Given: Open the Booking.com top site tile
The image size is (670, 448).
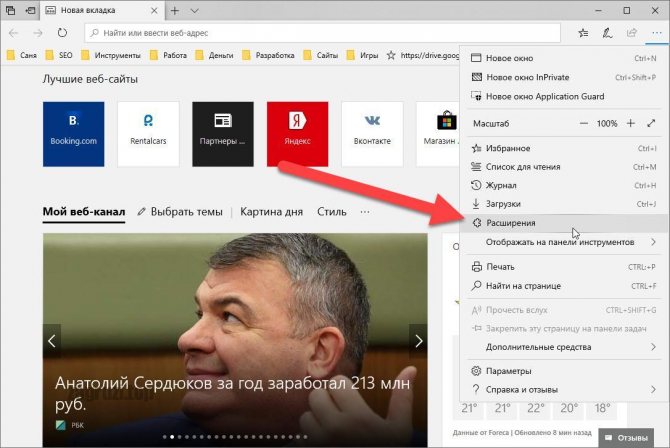Looking at the screenshot, I should (x=73, y=134).
